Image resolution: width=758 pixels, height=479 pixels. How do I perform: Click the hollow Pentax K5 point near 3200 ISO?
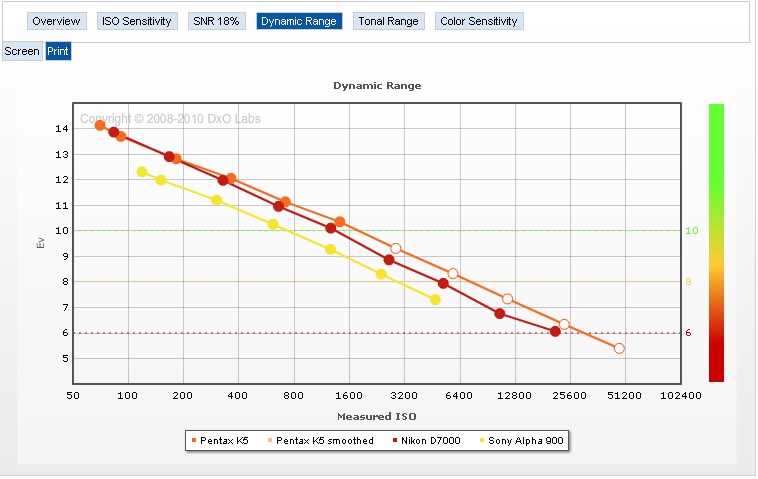(x=395, y=248)
